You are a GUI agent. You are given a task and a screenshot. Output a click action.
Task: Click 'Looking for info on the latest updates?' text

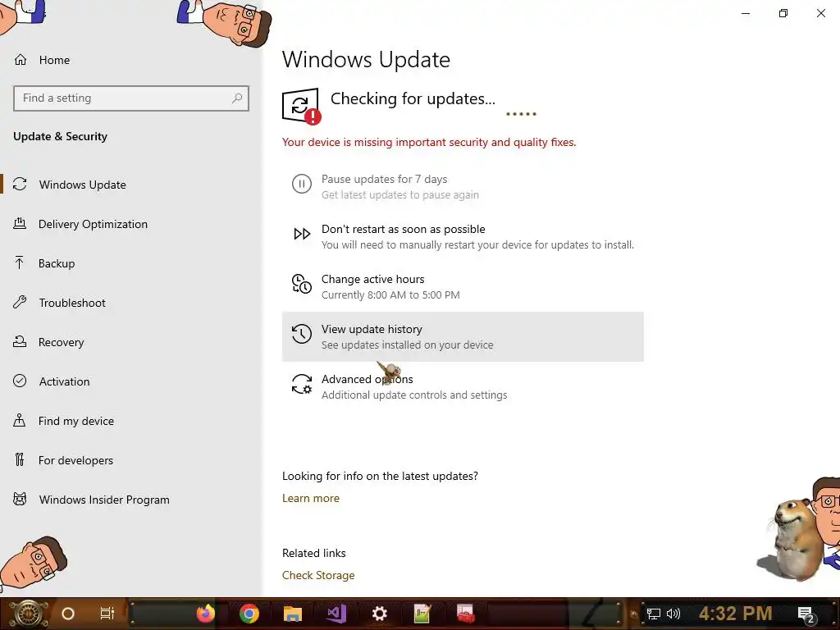click(380, 476)
